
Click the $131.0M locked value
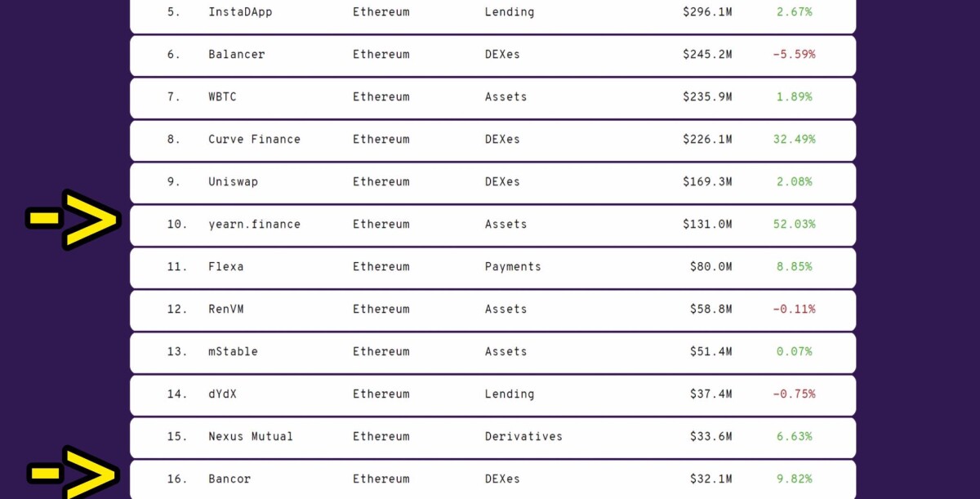(707, 224)
